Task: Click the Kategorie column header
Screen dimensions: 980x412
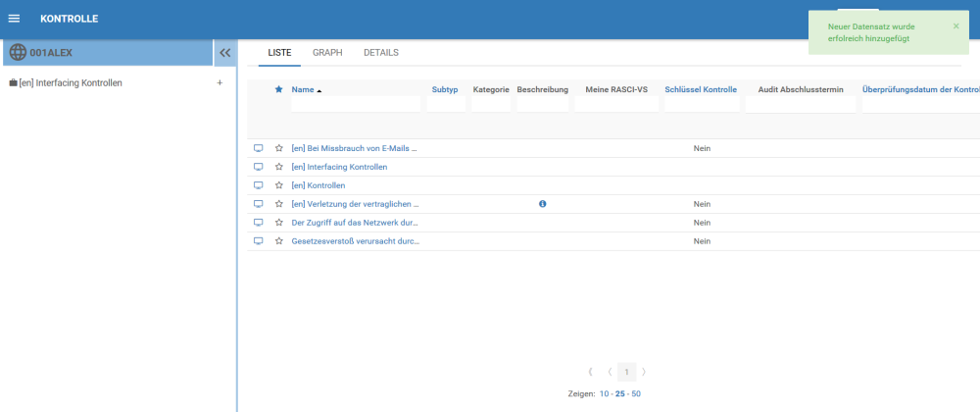Action: tap(491, 89)
